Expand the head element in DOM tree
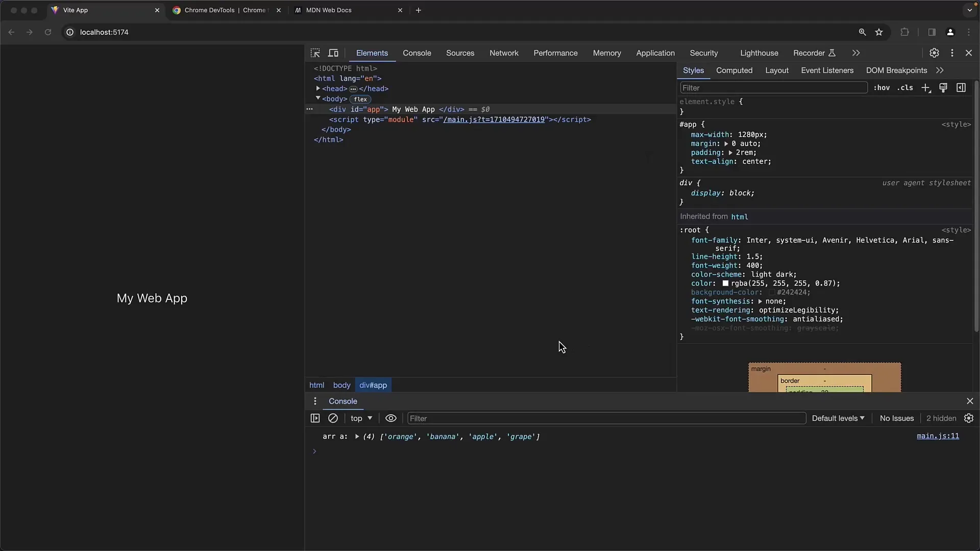Image resolution: width=980 pixels, height=551 pixels. 318,89
